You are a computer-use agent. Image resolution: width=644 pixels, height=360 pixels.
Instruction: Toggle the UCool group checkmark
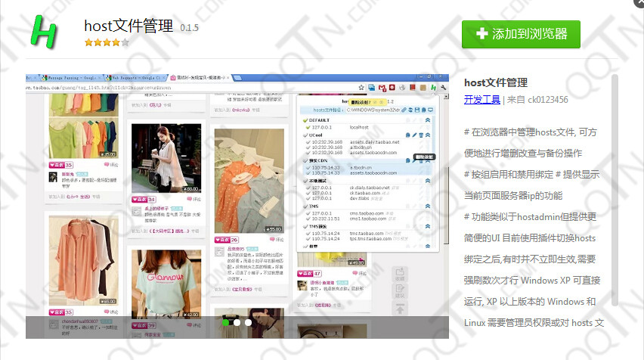(304, 135)
